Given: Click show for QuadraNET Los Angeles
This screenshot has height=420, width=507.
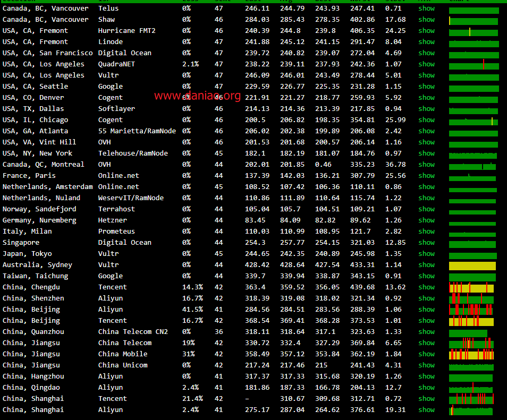Looking at the screenshot, I should (427, 64).
